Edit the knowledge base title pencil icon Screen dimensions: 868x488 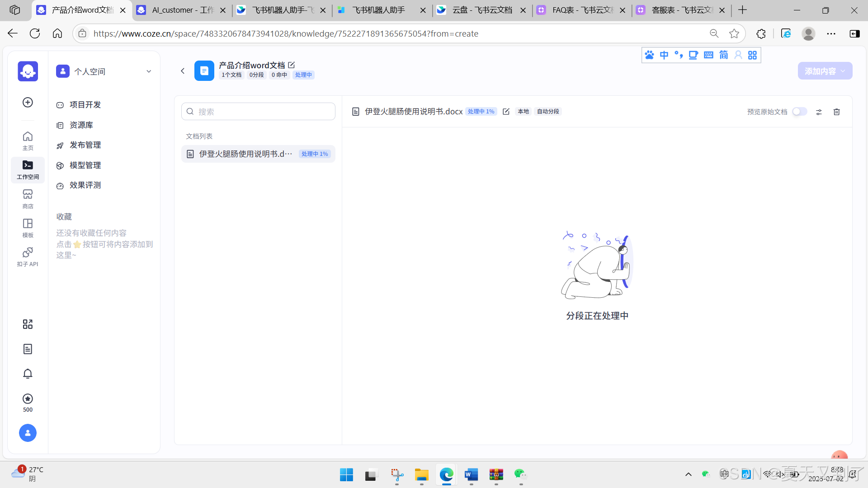point(292,65)
